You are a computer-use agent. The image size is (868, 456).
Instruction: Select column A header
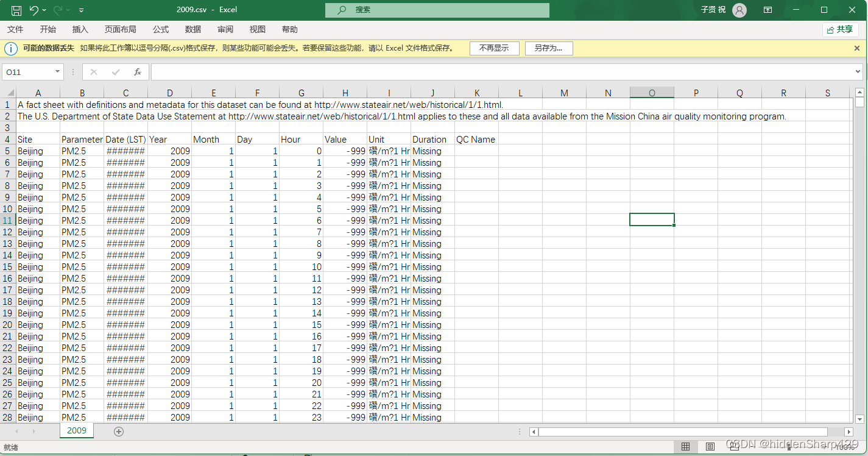pos(38,93)
